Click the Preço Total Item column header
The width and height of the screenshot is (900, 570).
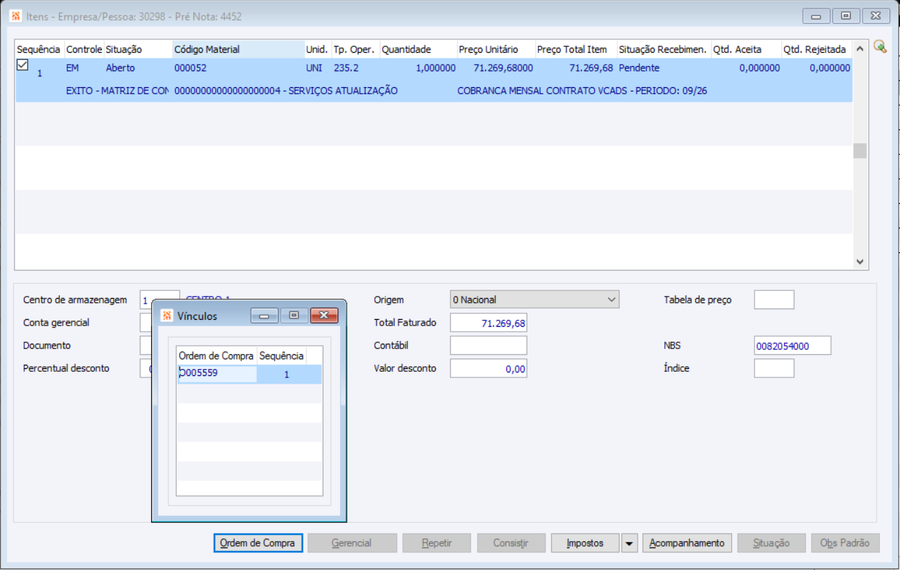tap(576, 49)
